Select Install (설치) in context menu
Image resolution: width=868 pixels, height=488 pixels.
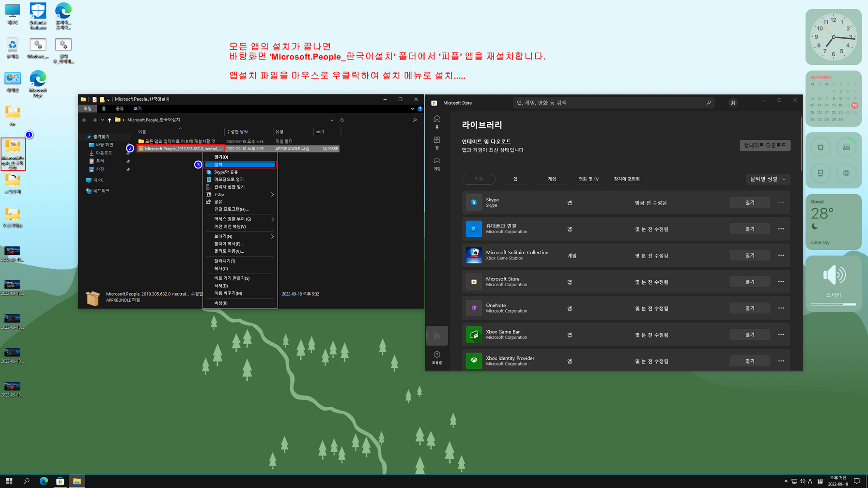(x=240, y=165)
